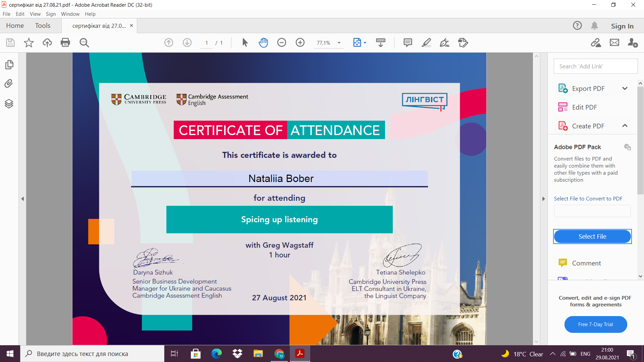Click the Send file by email icon
This screenshot has width=644, height=362.
pos(614,43)
